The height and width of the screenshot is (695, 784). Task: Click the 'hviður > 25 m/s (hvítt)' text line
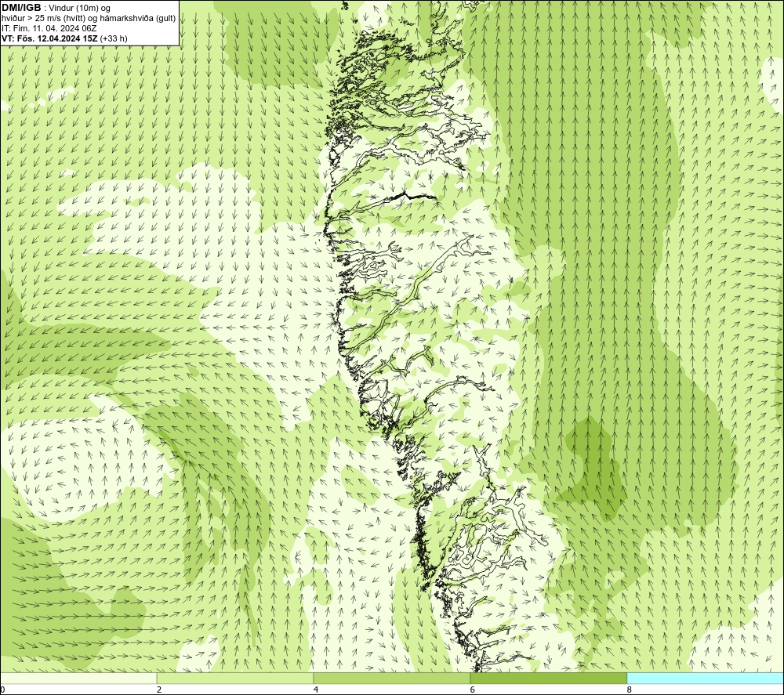click(89, 19)
